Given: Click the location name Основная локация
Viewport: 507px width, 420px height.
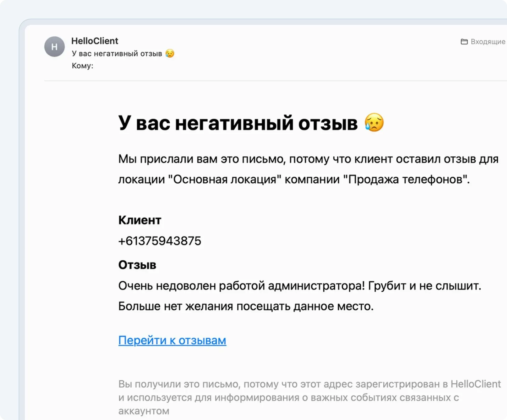Looking at the screenshot, I should coord(224,179).
